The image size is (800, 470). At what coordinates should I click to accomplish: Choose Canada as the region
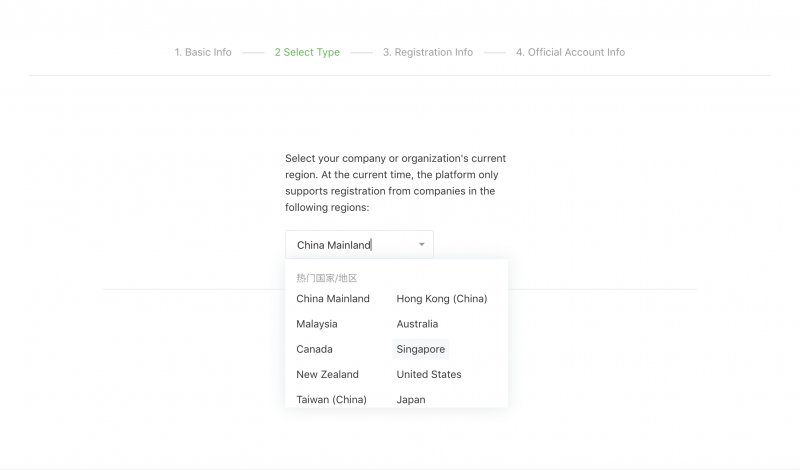(314, 349)
